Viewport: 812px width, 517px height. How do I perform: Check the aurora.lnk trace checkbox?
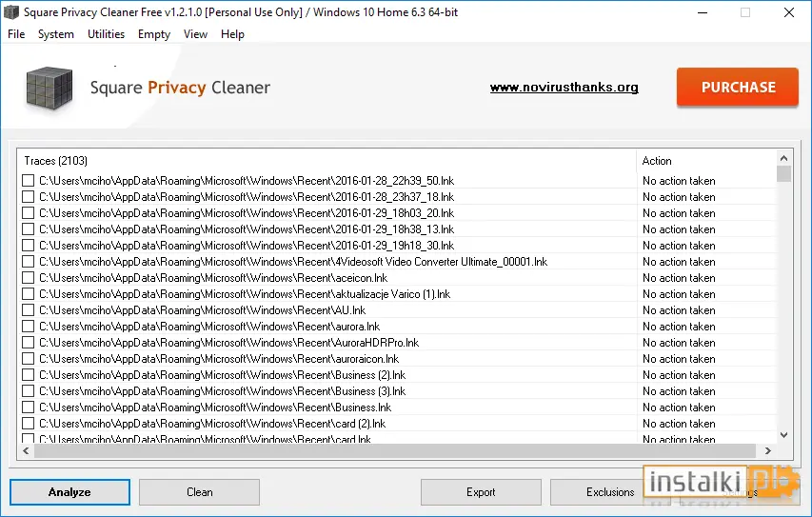(28, 327)
